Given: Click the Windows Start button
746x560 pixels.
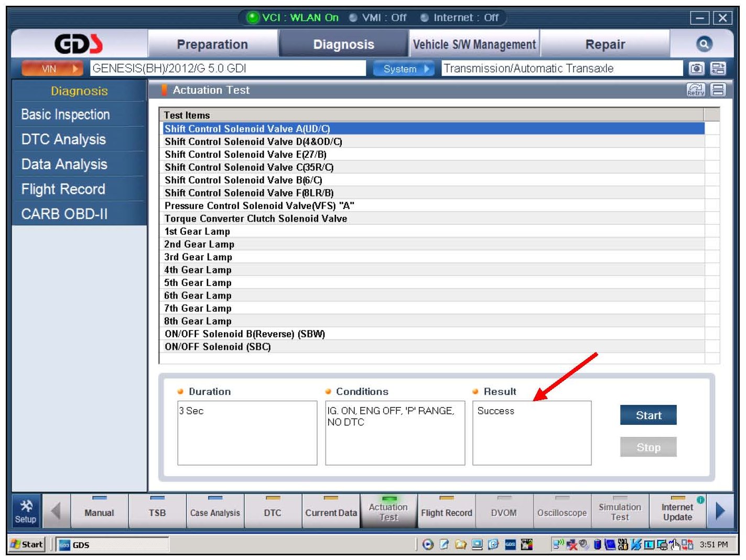Looking at the screenshot, I should coord(27,544).
